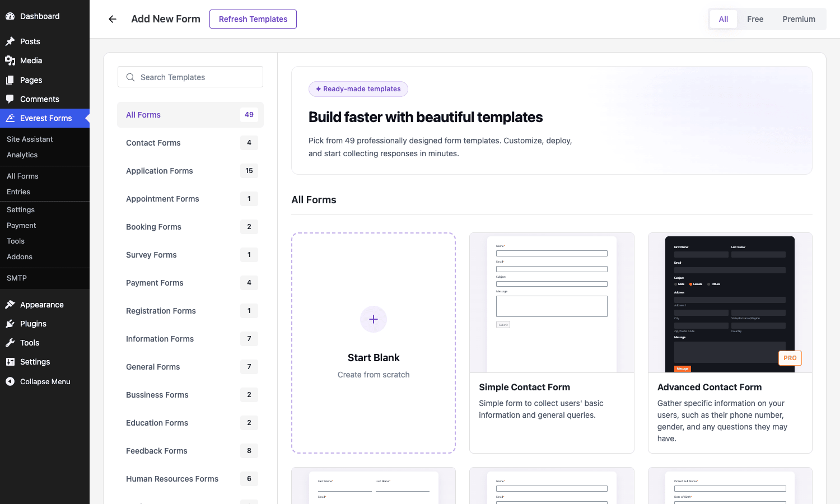The width and height of the screenshot is (840, 504).
Task: Open Site Assistant submenu link
Action: (30, 139)
